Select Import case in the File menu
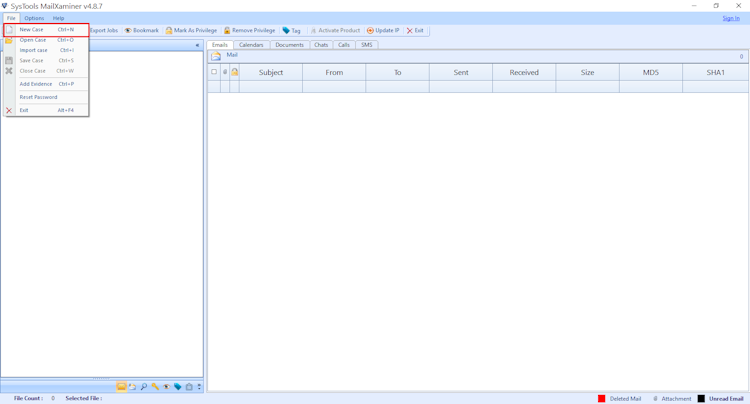 click(x=46, y=50)
